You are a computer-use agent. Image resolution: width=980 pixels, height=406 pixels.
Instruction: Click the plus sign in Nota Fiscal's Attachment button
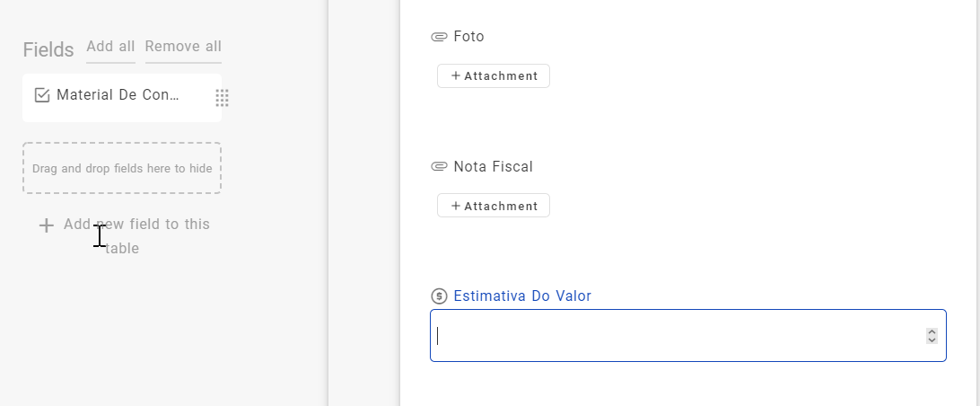tap(456, 206)
